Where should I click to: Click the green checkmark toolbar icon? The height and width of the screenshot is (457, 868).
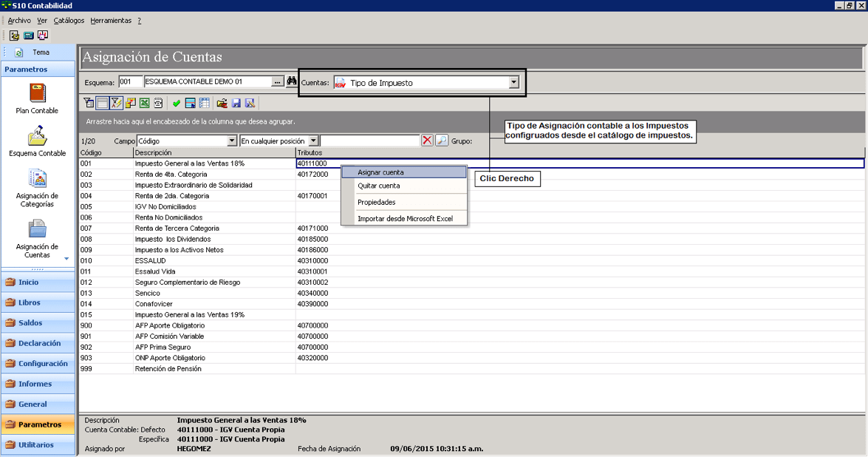(x=176, y=103)
